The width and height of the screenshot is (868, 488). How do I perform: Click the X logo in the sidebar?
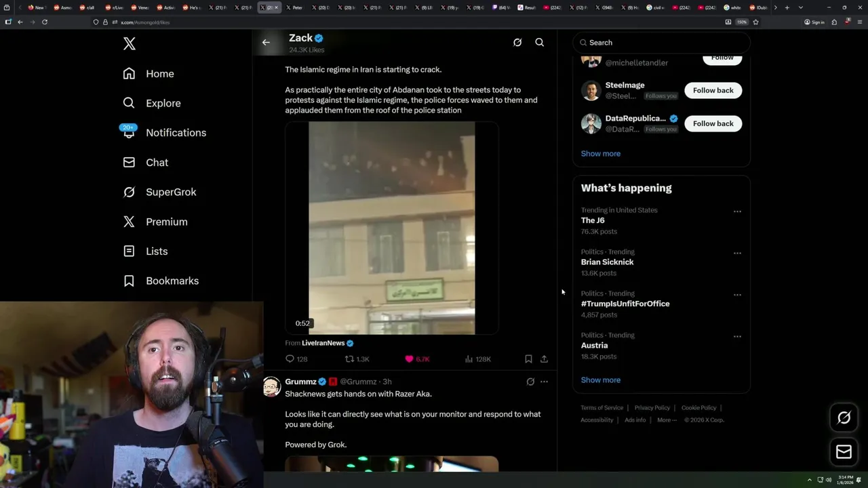130,44
